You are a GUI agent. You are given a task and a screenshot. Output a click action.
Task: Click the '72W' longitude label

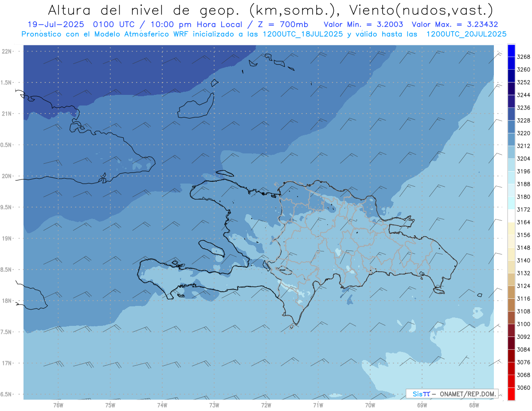click(x=266, y=405)
